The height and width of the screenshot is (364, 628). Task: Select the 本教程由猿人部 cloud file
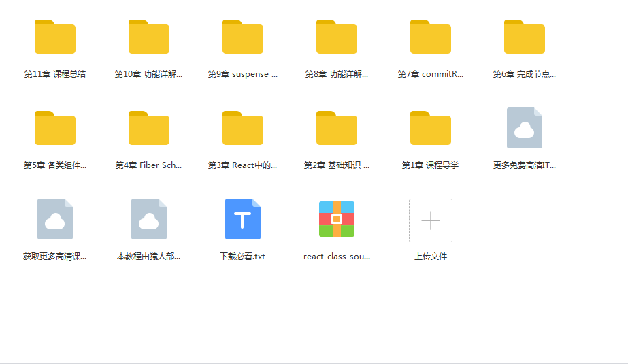(x=149, y=219)
